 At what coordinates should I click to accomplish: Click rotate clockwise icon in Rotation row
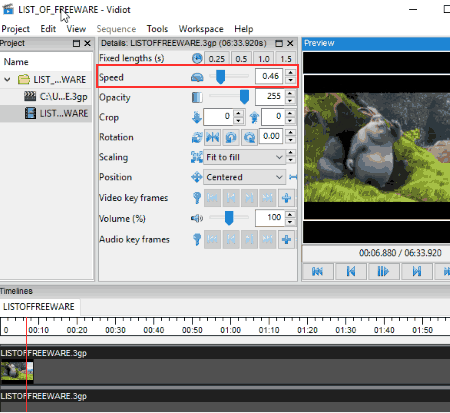point(249,137)
